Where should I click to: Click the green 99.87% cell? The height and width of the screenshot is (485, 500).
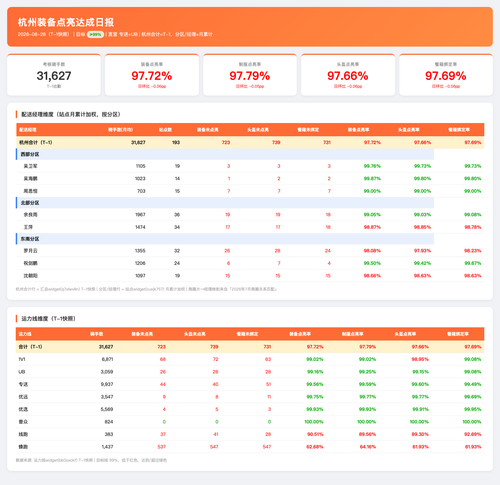tap(372, 179)
